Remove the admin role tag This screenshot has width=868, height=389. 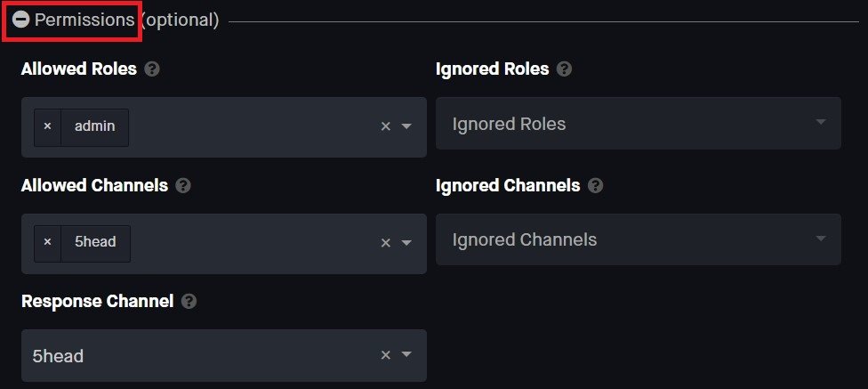coord(48,127)
